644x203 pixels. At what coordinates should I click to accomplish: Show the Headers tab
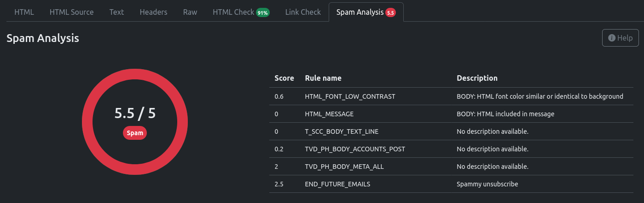point(153,12)
